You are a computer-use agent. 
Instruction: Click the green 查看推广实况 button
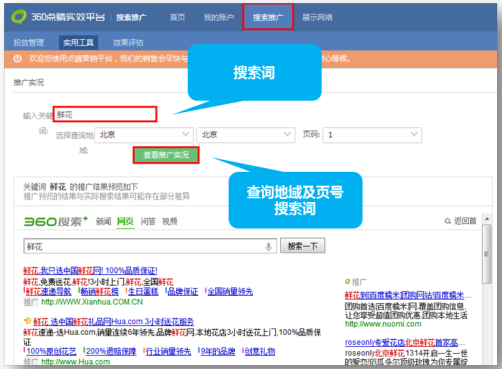[x=166, y=155]
